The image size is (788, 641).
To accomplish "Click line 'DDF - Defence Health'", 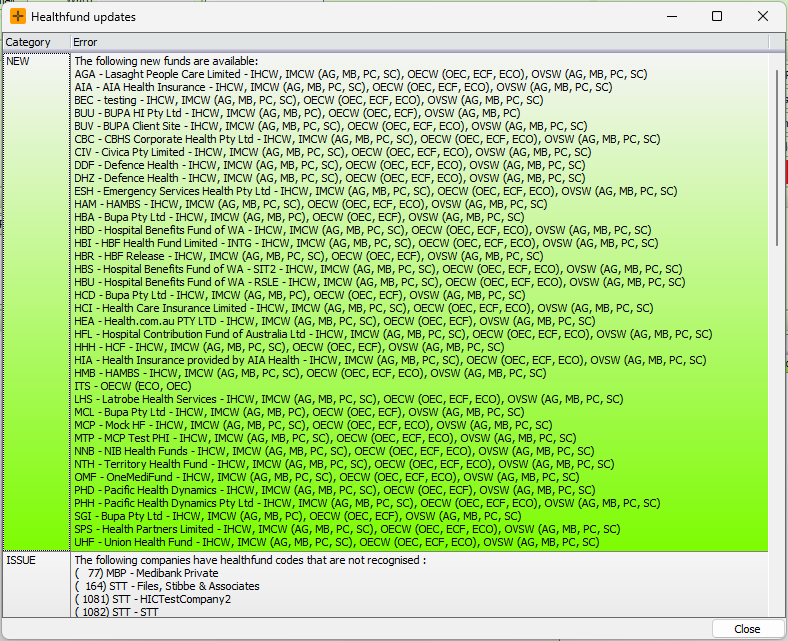I will tap(330, 165).
